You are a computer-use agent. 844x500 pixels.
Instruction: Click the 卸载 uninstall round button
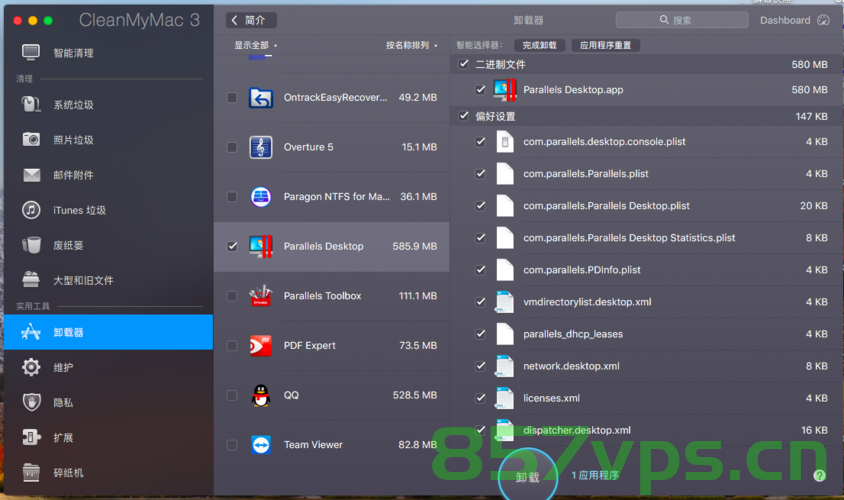[528, 477]
